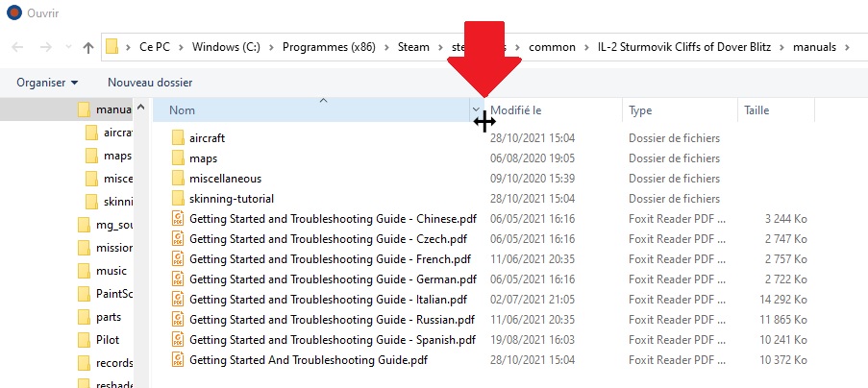Click date 09/10/2020 15:39 of miscellaneous folder
The height and width of the screenshot is (388, 868).
532,179
